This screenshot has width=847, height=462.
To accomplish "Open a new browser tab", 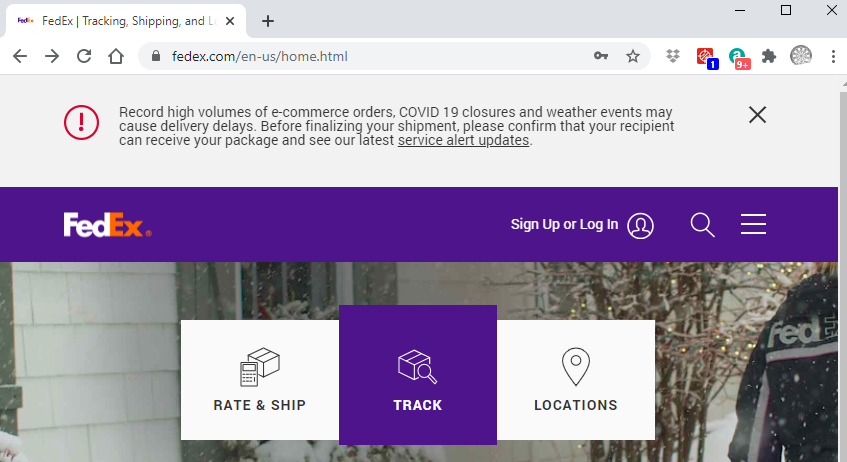I will pos(268,21).
